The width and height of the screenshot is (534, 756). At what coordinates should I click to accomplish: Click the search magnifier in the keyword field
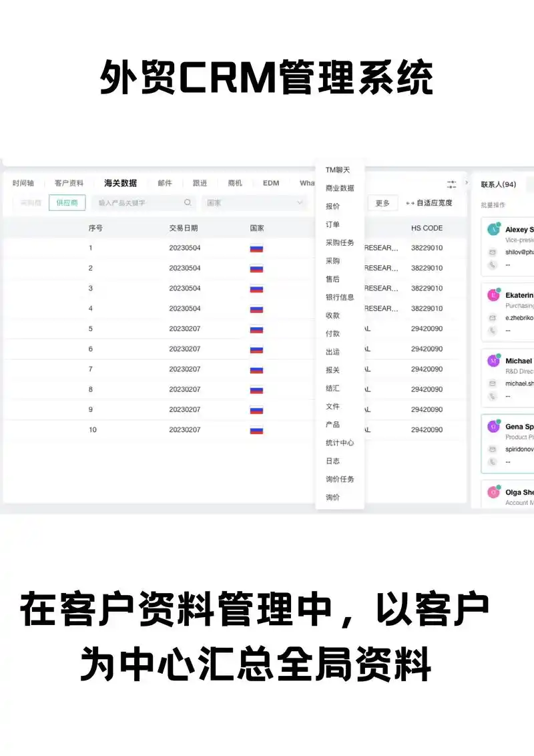click(187, 201)
